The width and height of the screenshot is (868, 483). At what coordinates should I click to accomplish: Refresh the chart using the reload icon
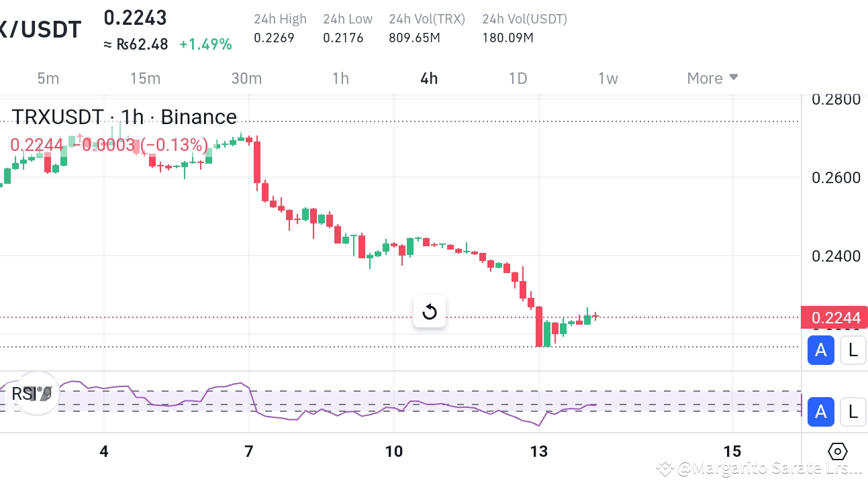[x=429, y=311]
